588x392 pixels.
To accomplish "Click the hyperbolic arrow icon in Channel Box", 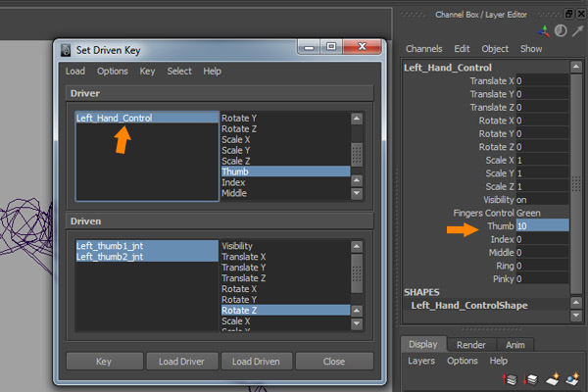I will 578,30.
